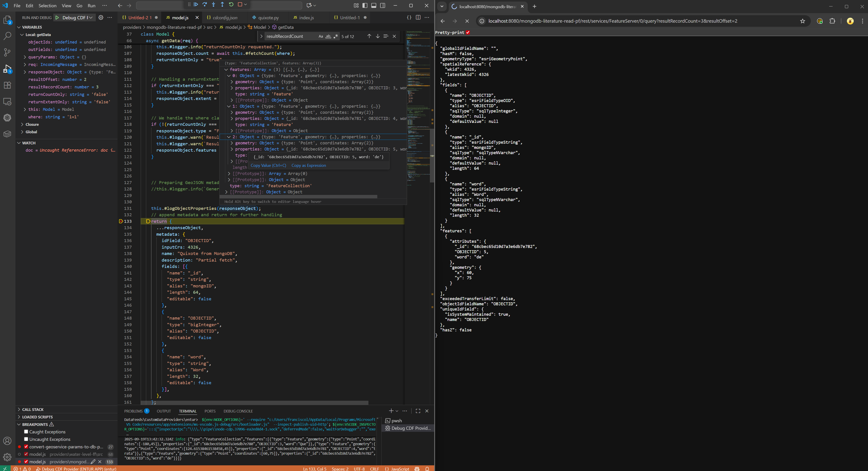Screen dimensions: 868x471
Task: Click JavaScript language mode in status bar
Action: point(400,469)
